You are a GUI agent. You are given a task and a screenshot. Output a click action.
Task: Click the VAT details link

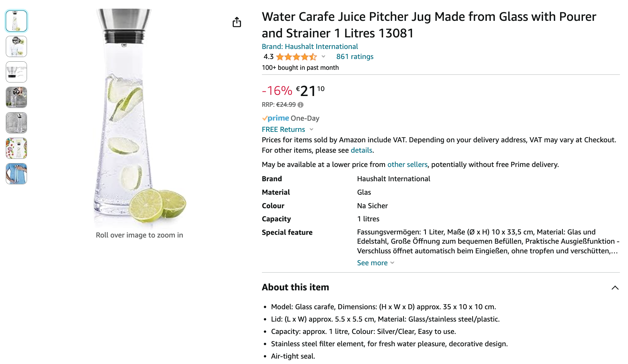(x=361, y=150)
